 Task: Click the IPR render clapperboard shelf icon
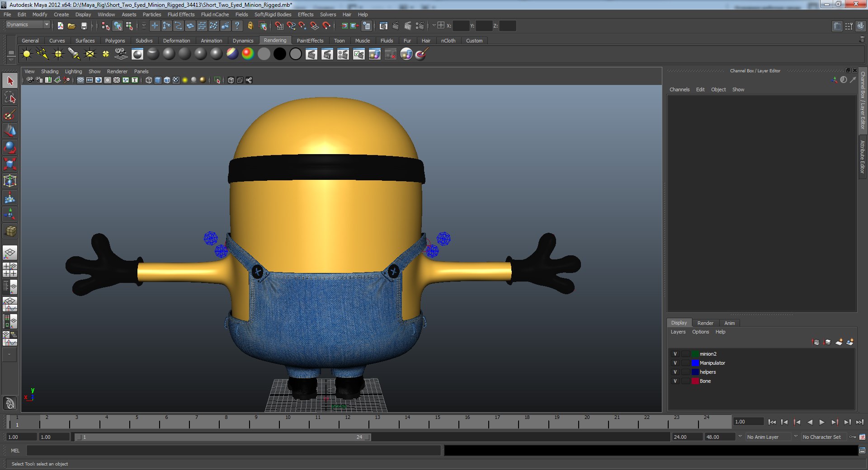[x=327, y=54]
